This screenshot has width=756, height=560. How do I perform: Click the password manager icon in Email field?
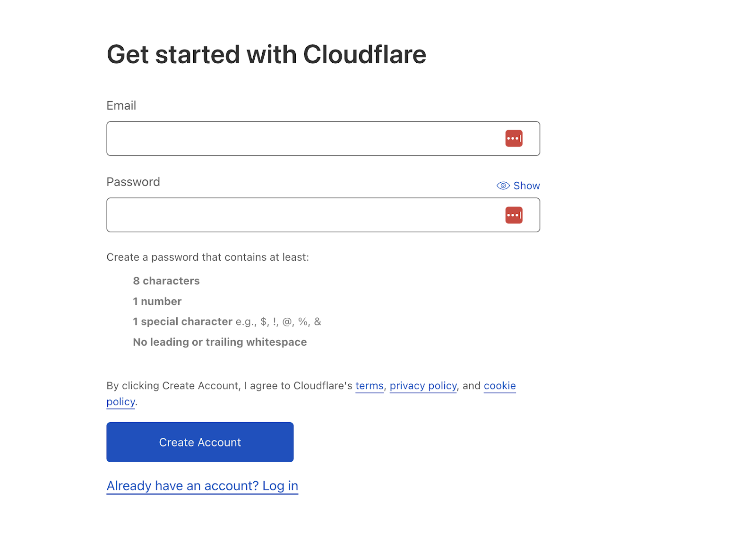514,138
